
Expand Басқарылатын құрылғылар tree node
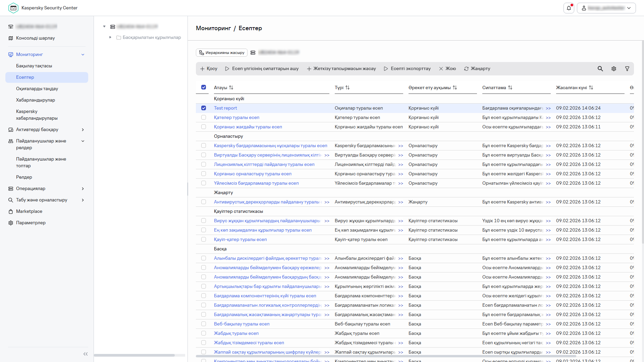click(110, 37)
